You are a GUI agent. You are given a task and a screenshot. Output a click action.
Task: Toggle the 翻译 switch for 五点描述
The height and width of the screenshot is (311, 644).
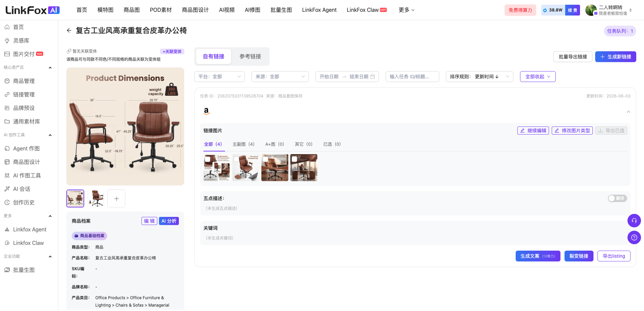[x=617, y=198]
